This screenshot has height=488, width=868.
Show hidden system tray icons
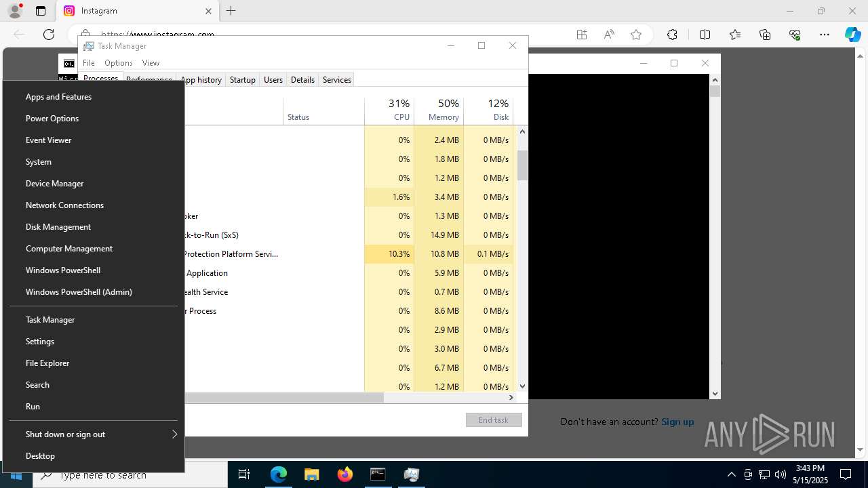pos(732,475)
